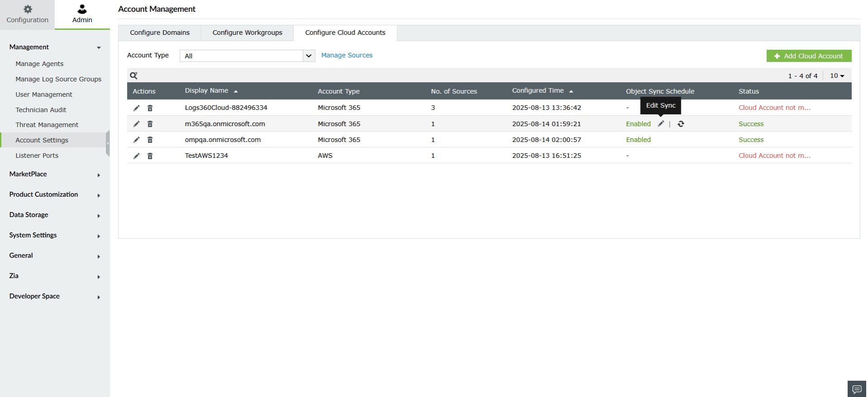The image size is (868, 397).
Task: Click Enabled for ompqa.onmicrosoft.com
Action: (638, 140)
